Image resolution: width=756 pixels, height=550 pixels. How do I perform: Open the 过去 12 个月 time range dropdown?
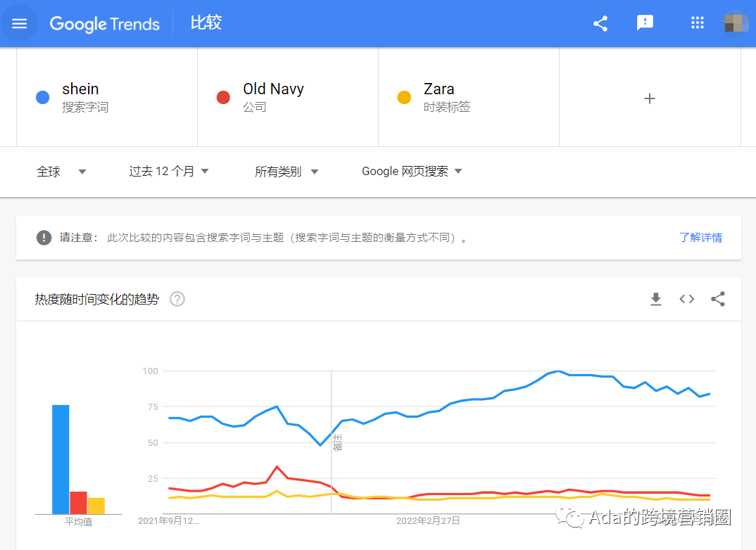pyautogui.click(x=169, y=172)
